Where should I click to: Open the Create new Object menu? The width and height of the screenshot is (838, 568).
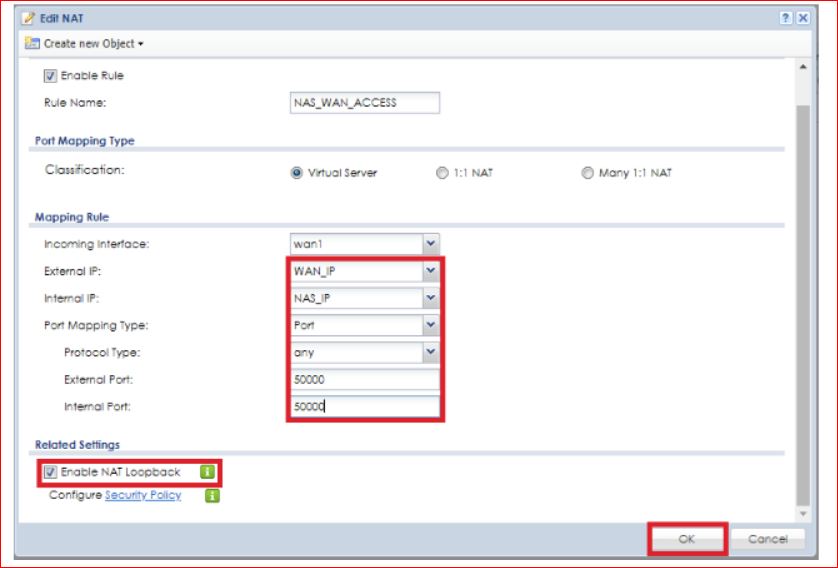(94, 44)
